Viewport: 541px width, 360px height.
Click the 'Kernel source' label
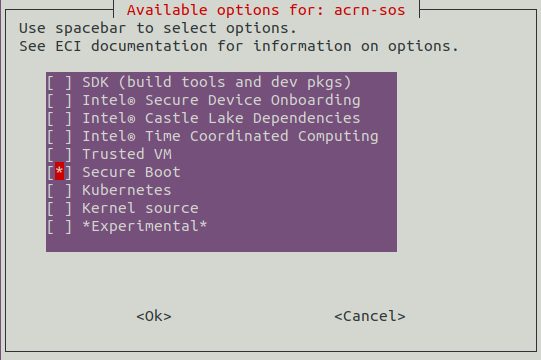(140, 208)
